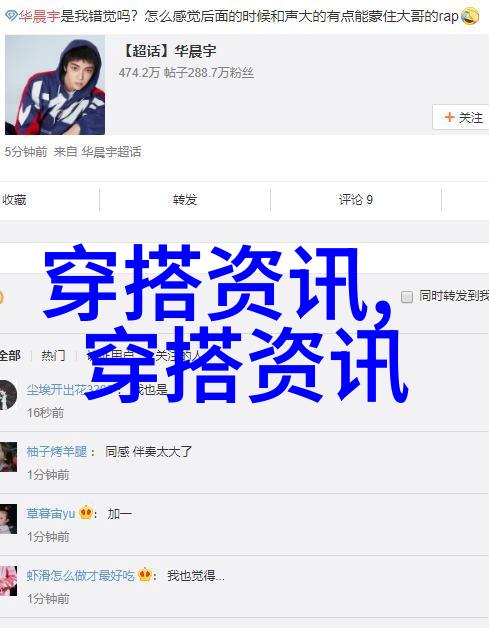Open the avatar of commenter 虾滑怎么做才最好吃
This screenshot has height=628, width=489.
[8, 581]
